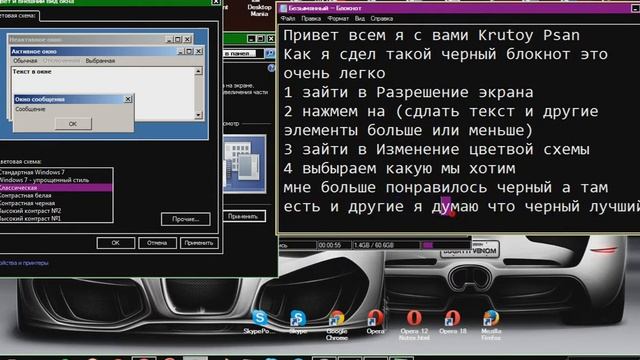Image resolution: width=640 pixels, height=360 pixels.
Task: Click the Desktop Mania desktop icon
Action: 259,9
